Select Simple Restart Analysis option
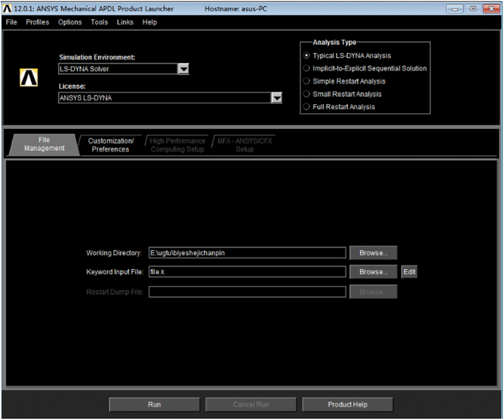504x420 pixels. pos(306,81)
